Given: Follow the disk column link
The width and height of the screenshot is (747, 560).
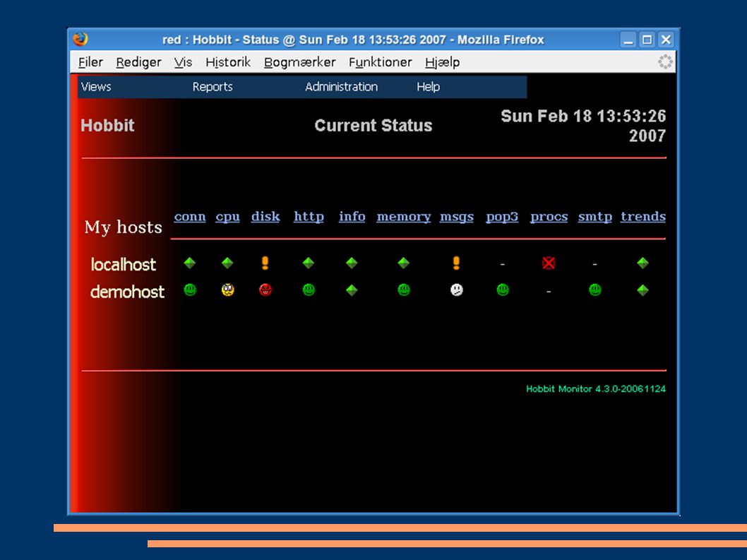Looking at the screenshot, I should [265, 216].
